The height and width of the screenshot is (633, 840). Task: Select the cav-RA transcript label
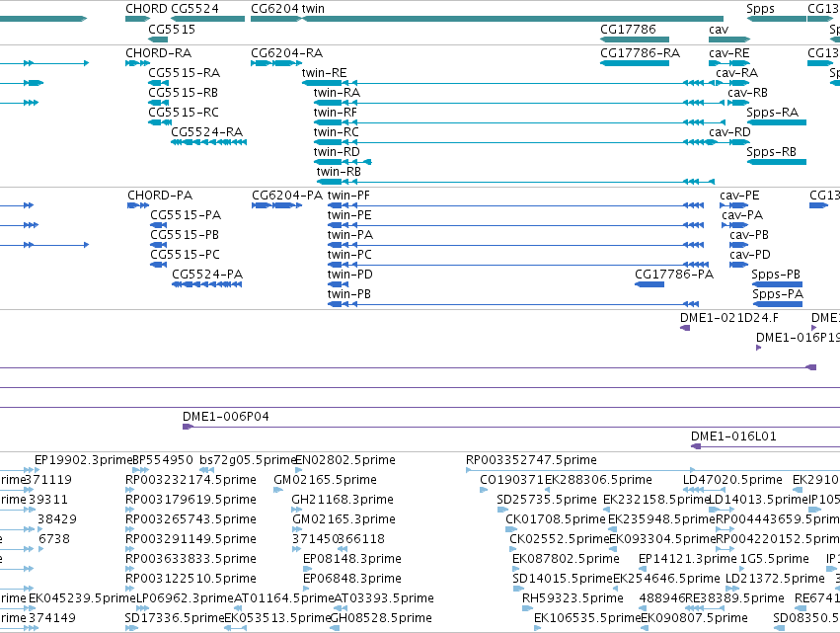[x=736, y=73]
